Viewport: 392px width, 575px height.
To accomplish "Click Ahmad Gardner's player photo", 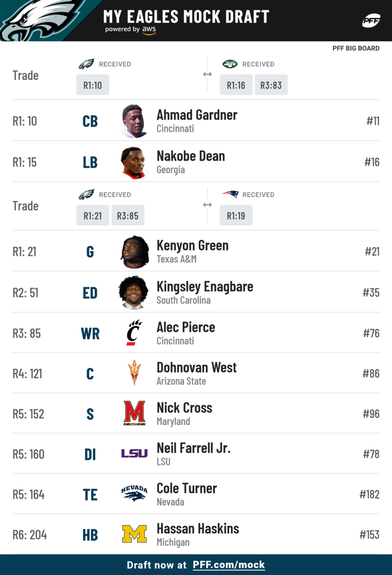I will tap(134, 121).
